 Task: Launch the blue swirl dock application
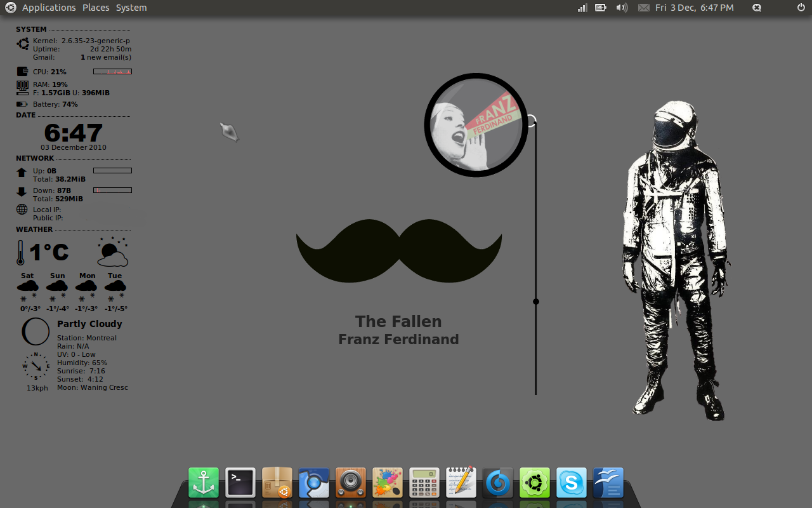[498, 483]
